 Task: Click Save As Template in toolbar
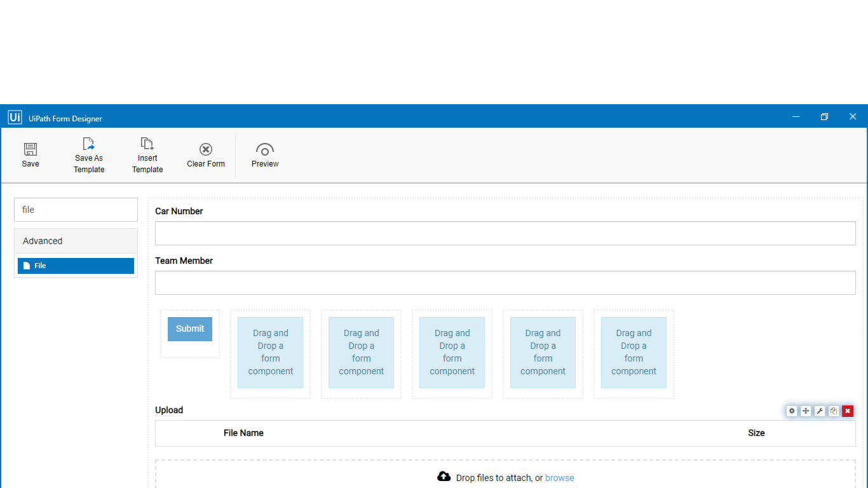[89, 156]
